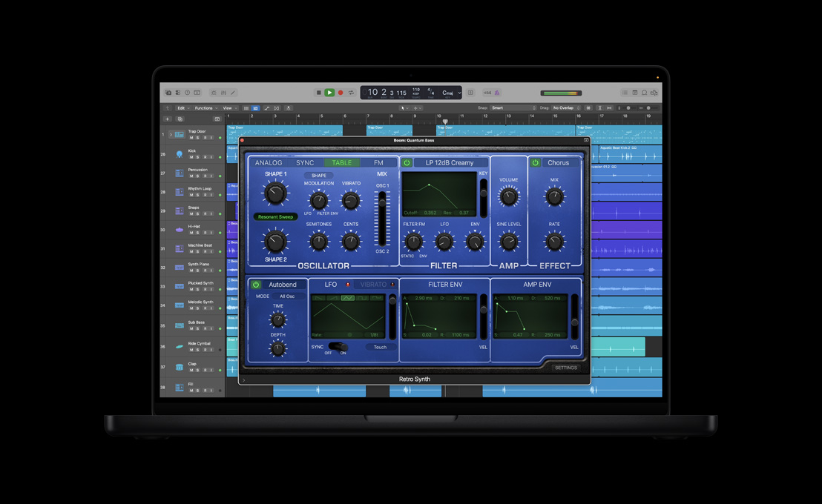822x504 pixels.
Task: Click the SETTINGS button in Retro Synth
Action: point(566,367)
